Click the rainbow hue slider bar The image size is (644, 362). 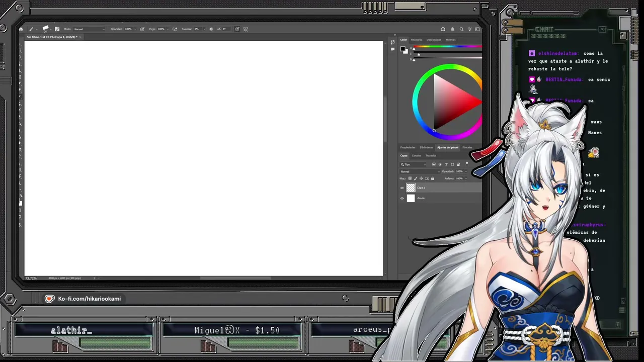448,47
